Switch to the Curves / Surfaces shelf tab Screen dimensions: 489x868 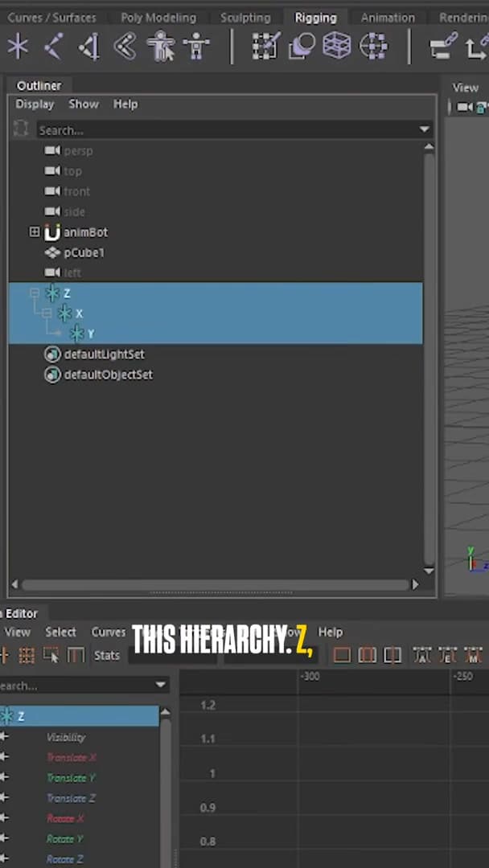click(x=51, y=18)
